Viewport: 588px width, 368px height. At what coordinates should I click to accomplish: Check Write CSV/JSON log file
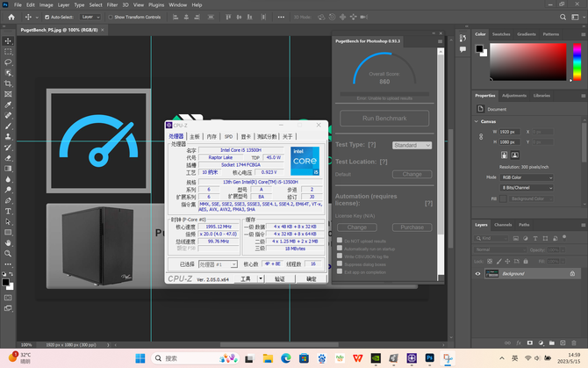pos(340,256)
